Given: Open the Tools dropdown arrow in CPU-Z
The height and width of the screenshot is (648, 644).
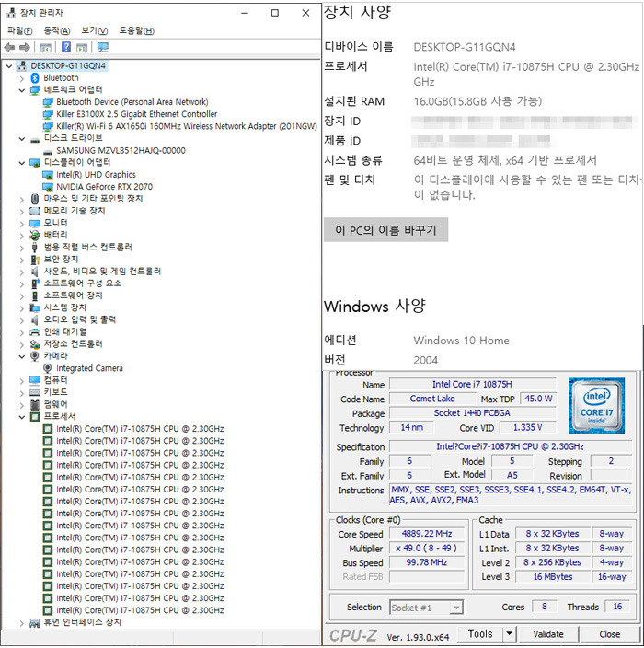Looking at the screenshot, I should click(509, 634).
